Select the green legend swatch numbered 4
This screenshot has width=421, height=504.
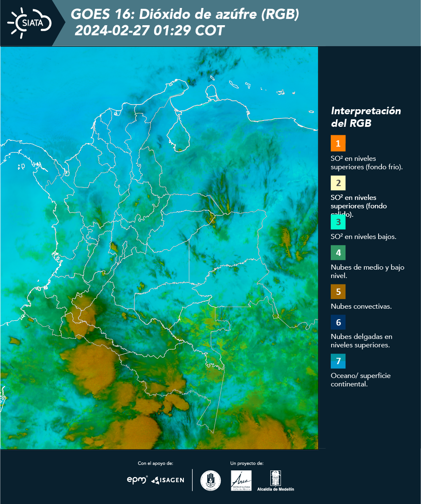click(338, 252)
